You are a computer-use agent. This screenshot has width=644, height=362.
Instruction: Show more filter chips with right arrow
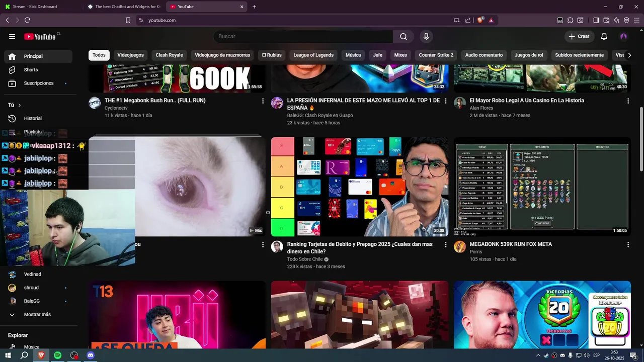click(629, 55)
